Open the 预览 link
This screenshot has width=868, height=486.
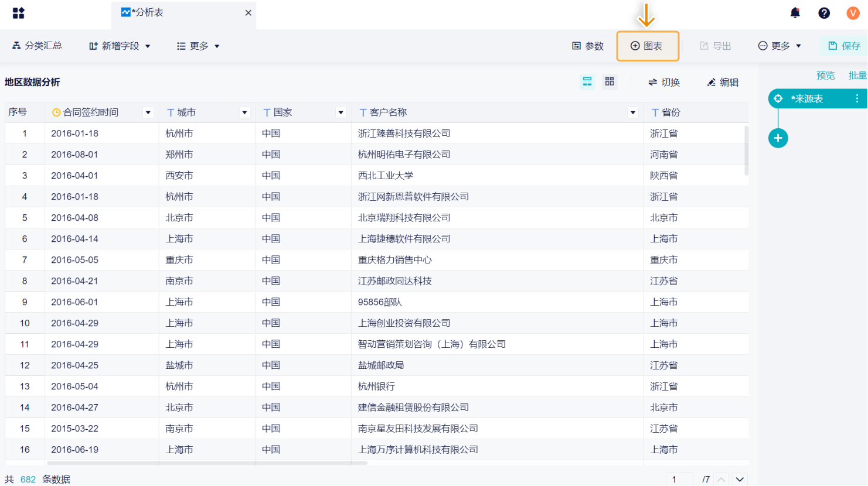(x=826, y=76)
